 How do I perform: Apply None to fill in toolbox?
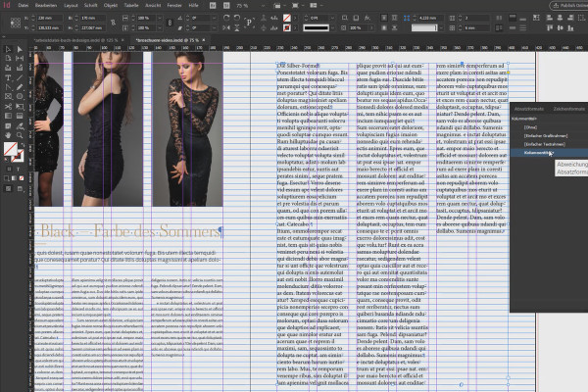(22, 178)
